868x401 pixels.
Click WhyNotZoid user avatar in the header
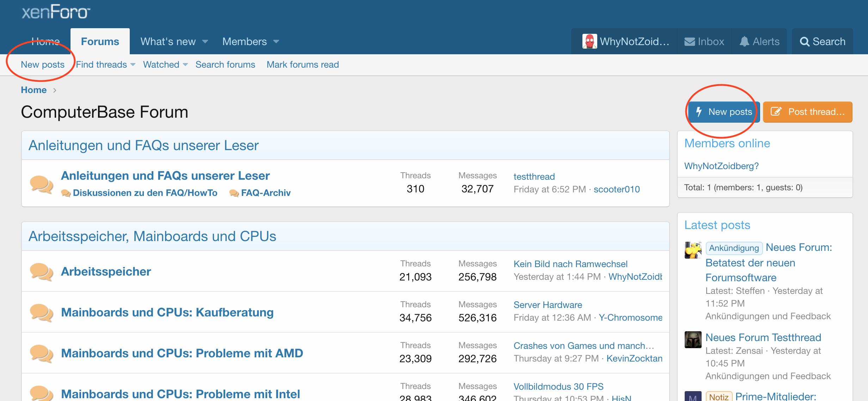[x=589, y=42]
